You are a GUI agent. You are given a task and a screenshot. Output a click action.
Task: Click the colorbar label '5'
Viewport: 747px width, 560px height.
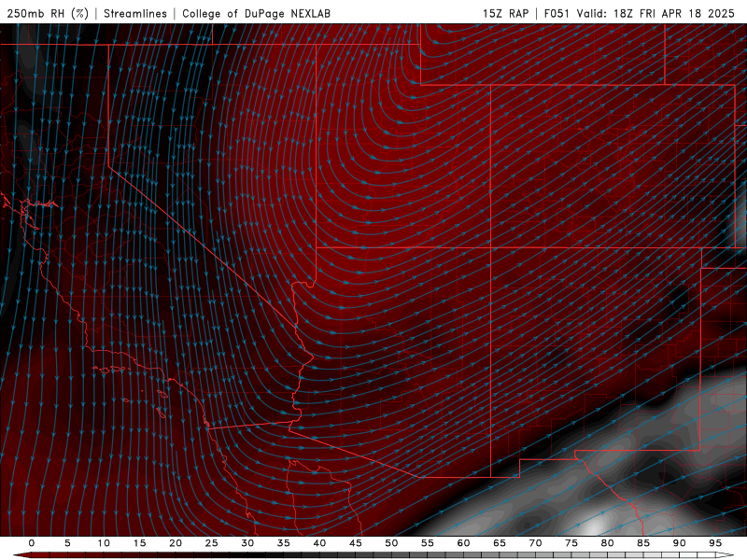point(67,543)
